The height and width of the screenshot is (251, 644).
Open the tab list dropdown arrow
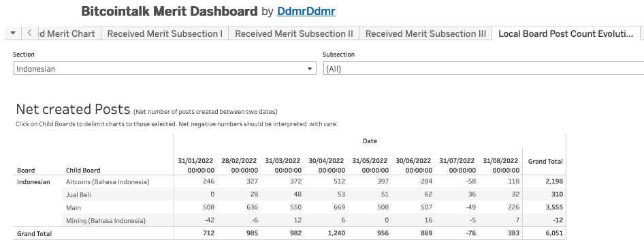[13, 33]
